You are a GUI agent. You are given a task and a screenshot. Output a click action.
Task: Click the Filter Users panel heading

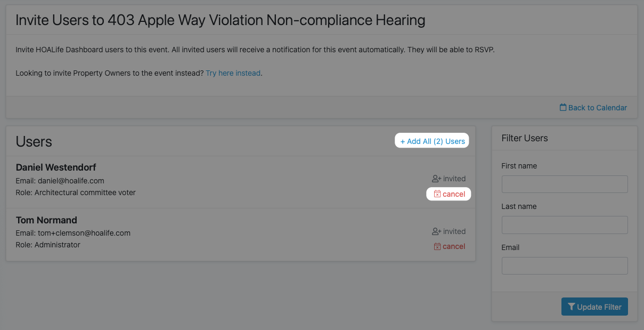(x=525, y=138)
